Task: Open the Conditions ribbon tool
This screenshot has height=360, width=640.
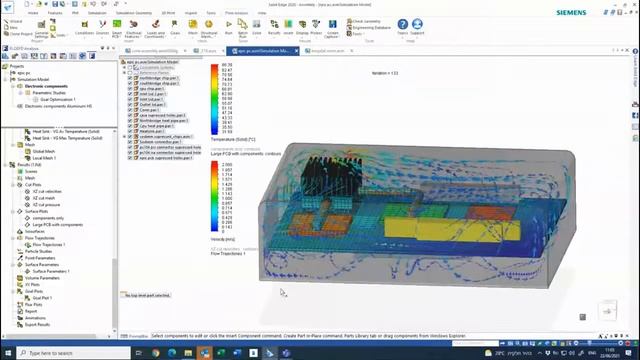Action: [x=84, y=28]
